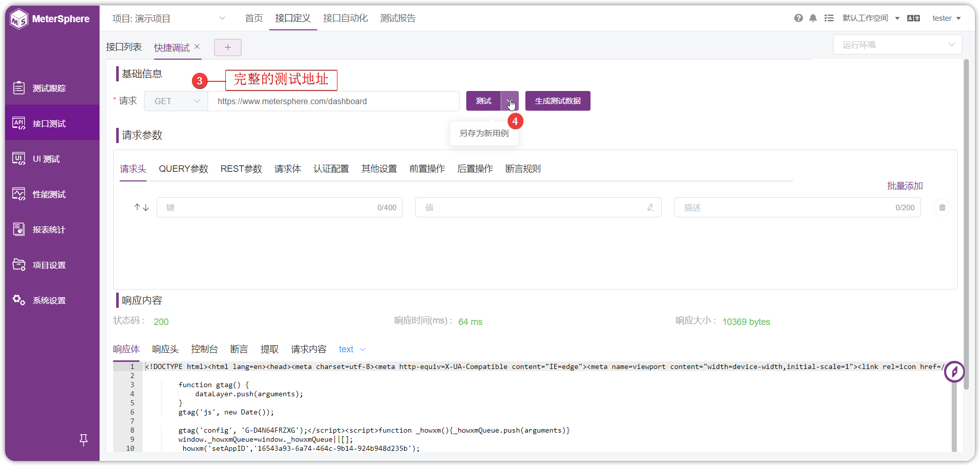Select the 请求体 tab
Screen dimensions: 980x466
pos(288,169)
